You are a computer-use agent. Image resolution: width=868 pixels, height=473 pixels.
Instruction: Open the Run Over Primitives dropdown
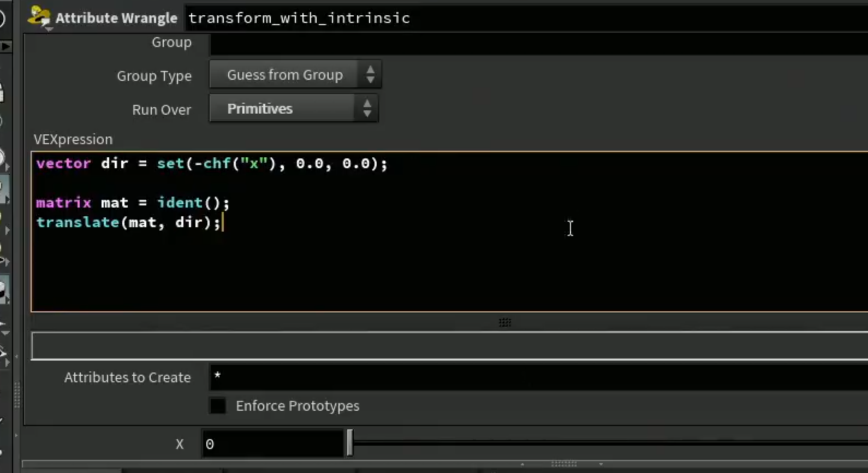tap(294, 109)
